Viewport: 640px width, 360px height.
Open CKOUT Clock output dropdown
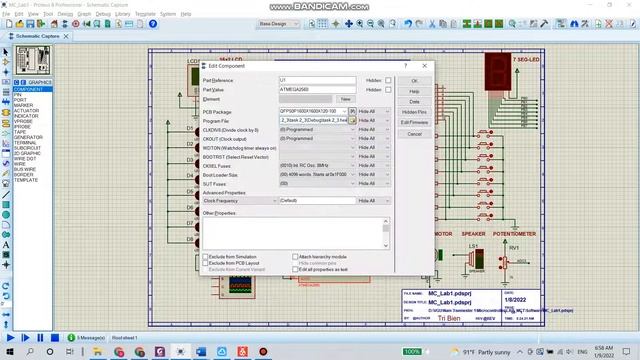[x=318, y=139]
